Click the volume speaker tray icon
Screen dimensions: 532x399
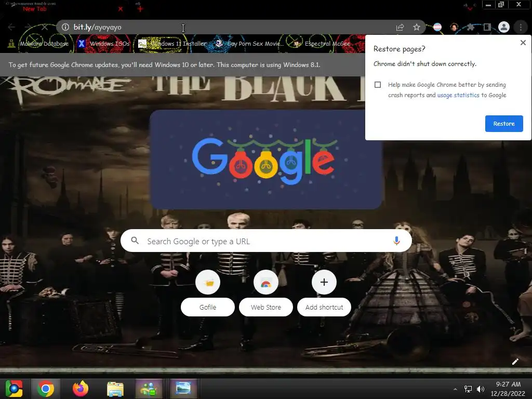tap(481, 389)
